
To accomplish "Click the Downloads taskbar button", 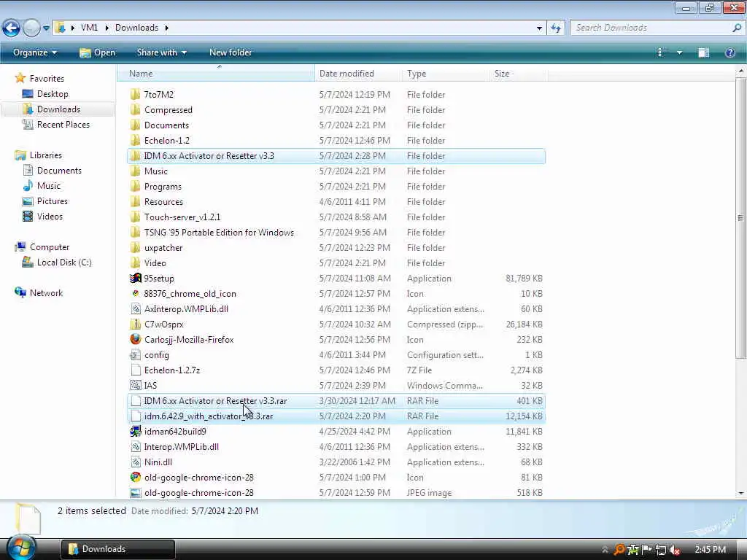I will pyautogui.click(x=118, y=549).
